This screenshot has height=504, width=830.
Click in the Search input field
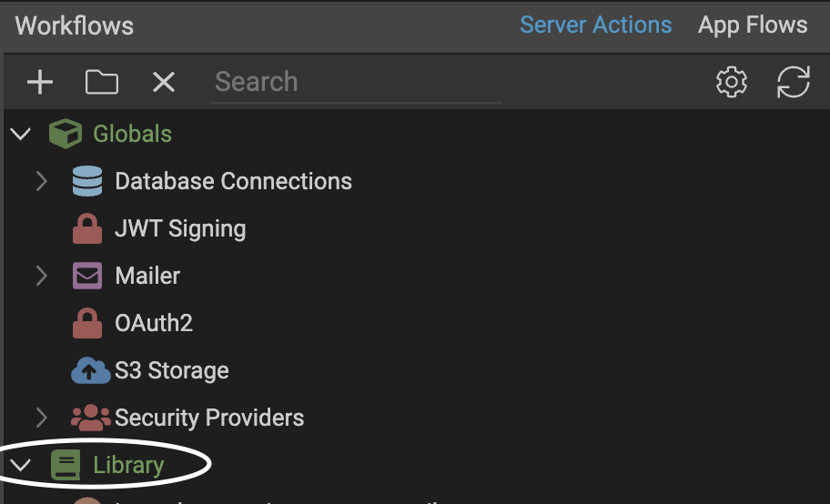[x=355, y=82]
